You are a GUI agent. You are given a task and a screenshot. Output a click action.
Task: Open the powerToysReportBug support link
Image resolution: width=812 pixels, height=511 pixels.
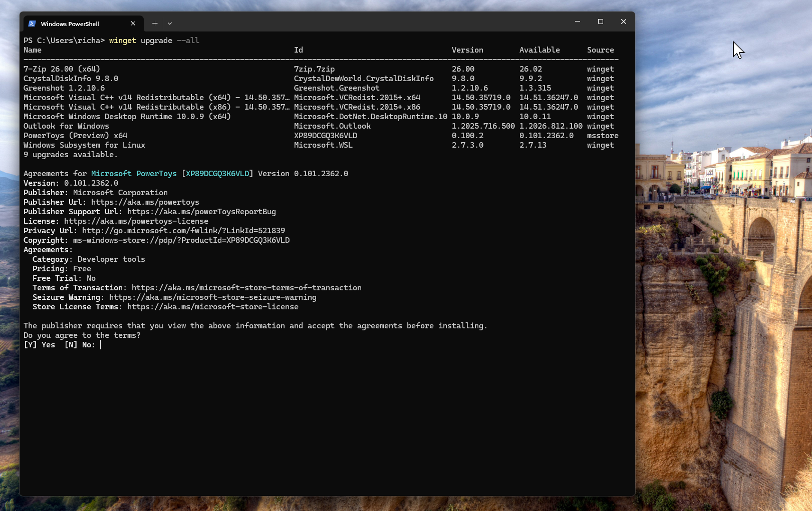click(201, 212)
